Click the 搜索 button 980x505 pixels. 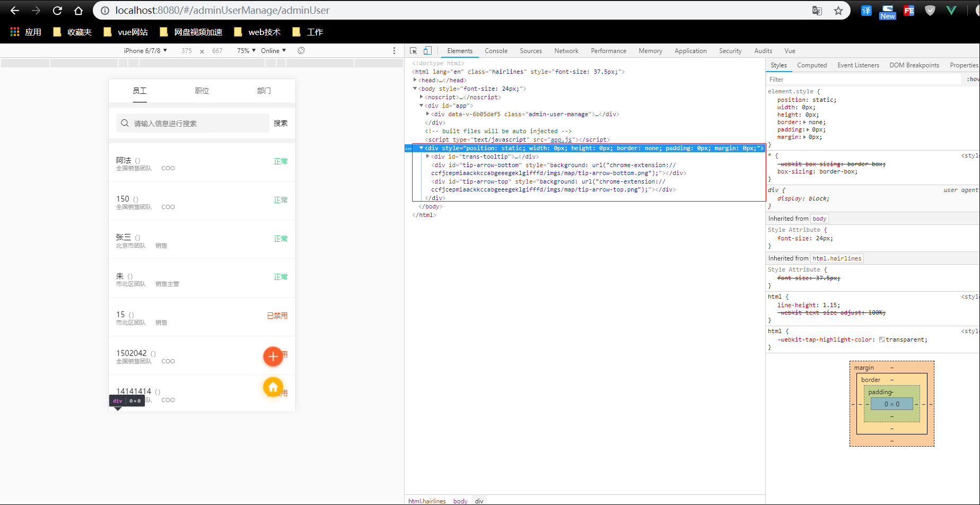[x=281, y=123]
